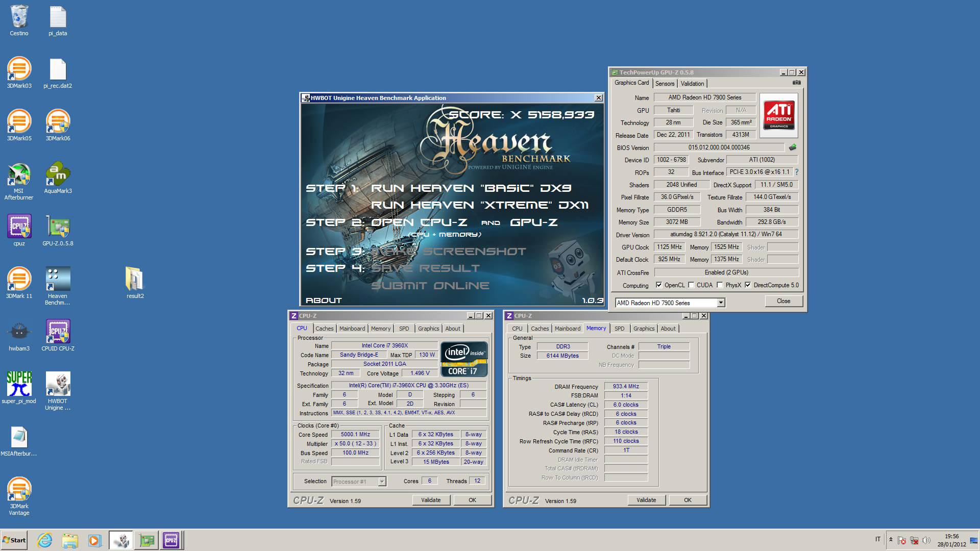Screen dimensions: 980x551
Task: Click Validate in the left CPU-Z window
Action: (x=431, y=500)
